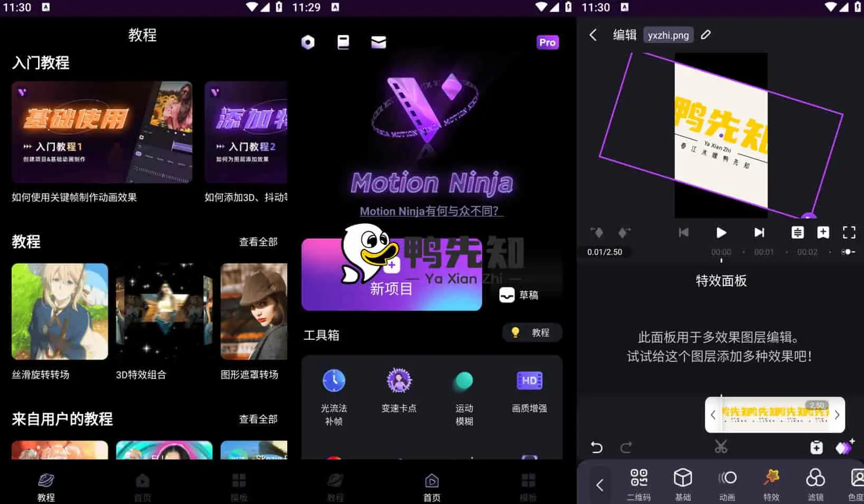The height and width of the screenshot is (504, 864).
Task: Tap the 0.01/2.50 time readout
Action: (x=605, y=252)
